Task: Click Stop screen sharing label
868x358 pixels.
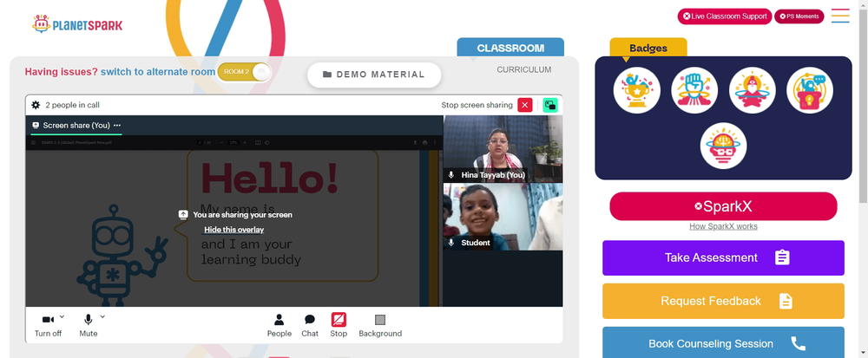Action: (477, 105)
